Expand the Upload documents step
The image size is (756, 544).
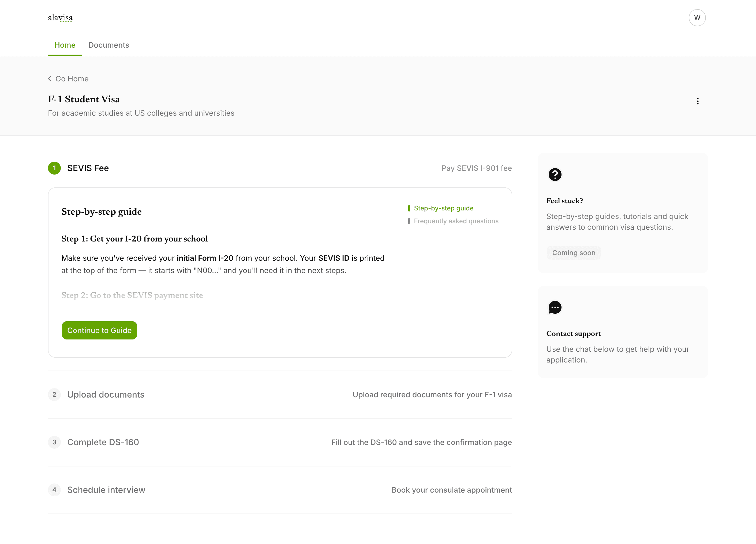click(106, 394)
